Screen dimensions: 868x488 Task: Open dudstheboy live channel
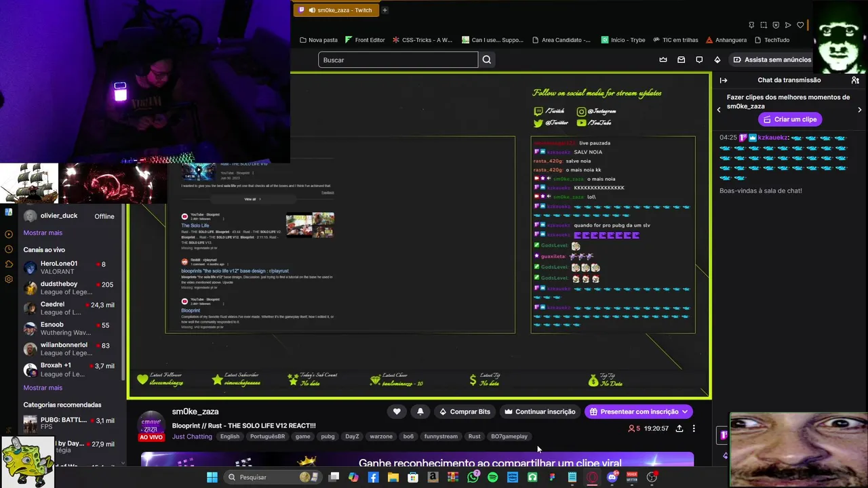point(69,287)
